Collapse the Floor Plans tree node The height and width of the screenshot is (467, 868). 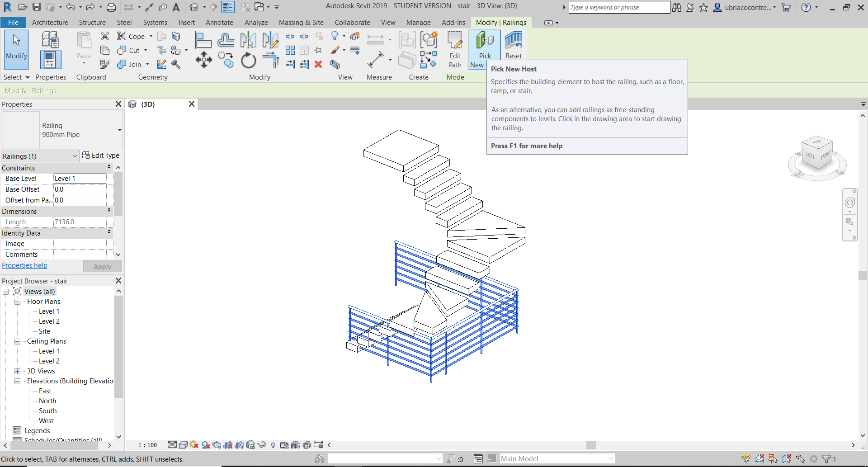click(x=17, y=302)
